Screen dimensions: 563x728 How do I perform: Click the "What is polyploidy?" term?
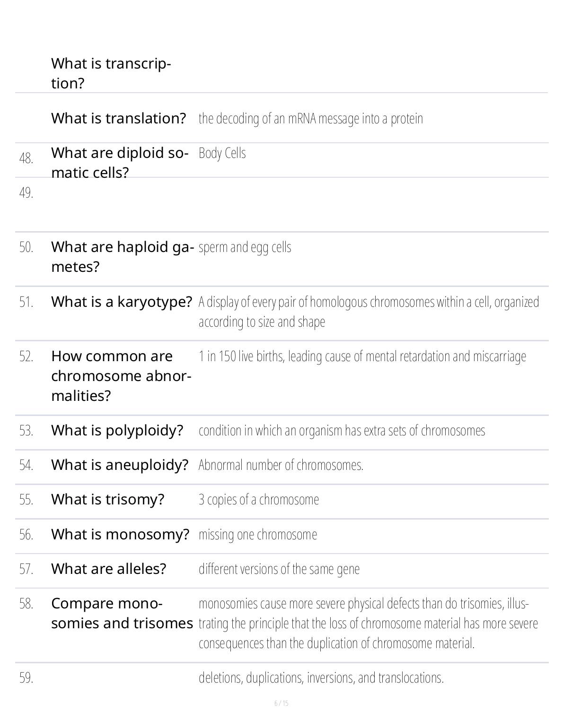click(x=117, y=430)
